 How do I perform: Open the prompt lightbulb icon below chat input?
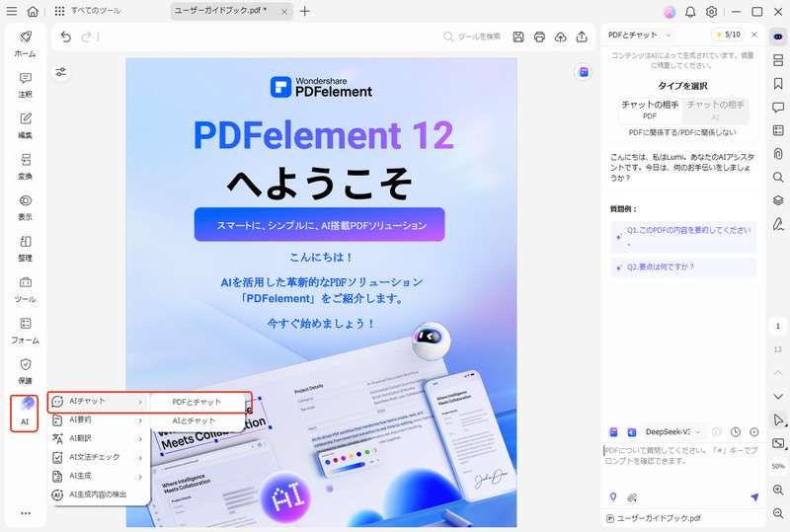(613, 496)
